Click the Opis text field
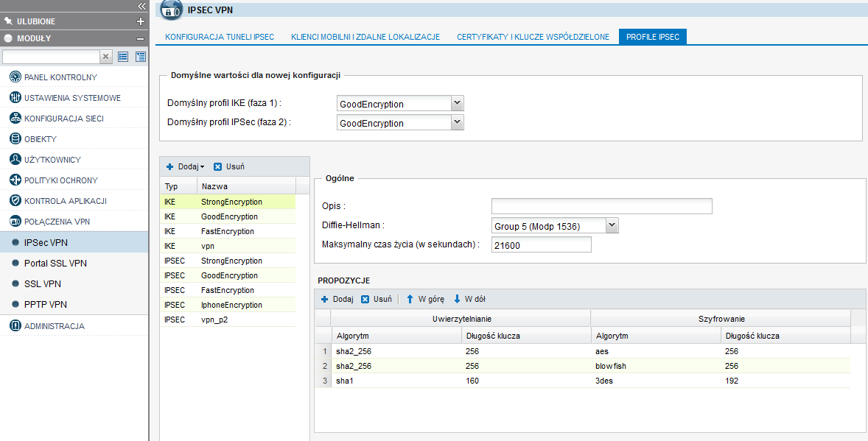This screenshot has height=441, width=868. 602,206
